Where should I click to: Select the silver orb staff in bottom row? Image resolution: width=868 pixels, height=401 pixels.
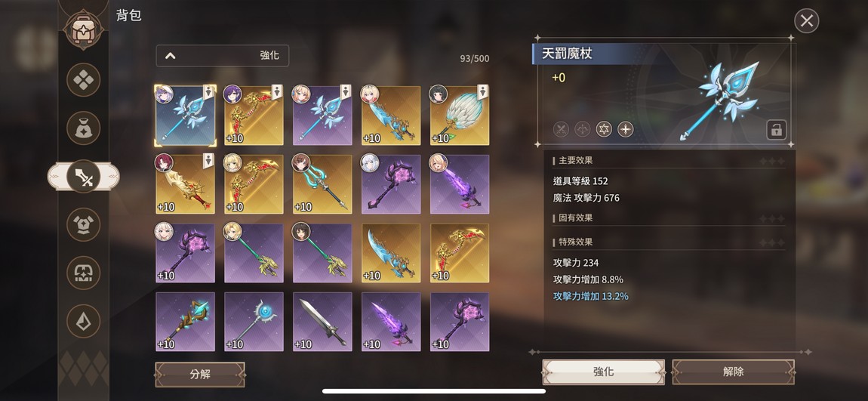pos(254,321)
